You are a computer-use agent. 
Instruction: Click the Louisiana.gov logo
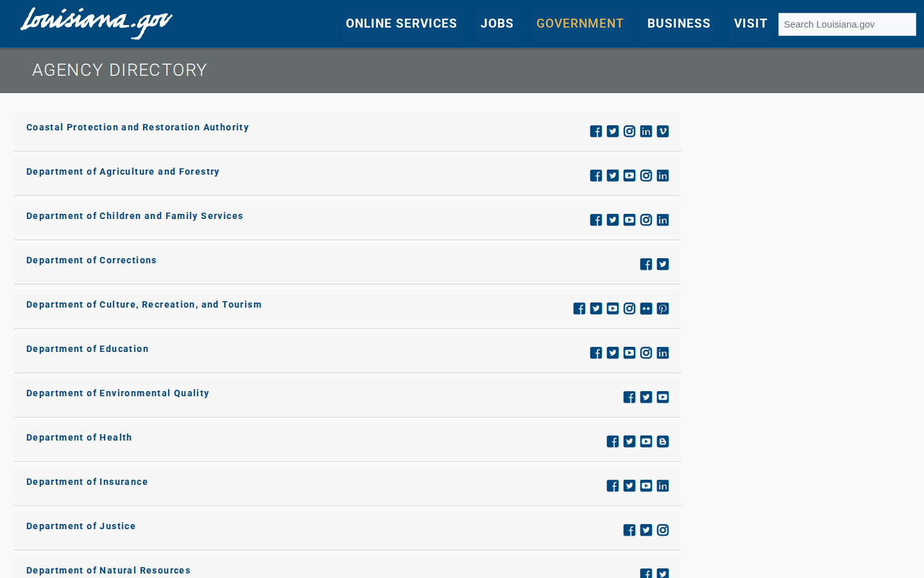96,23
